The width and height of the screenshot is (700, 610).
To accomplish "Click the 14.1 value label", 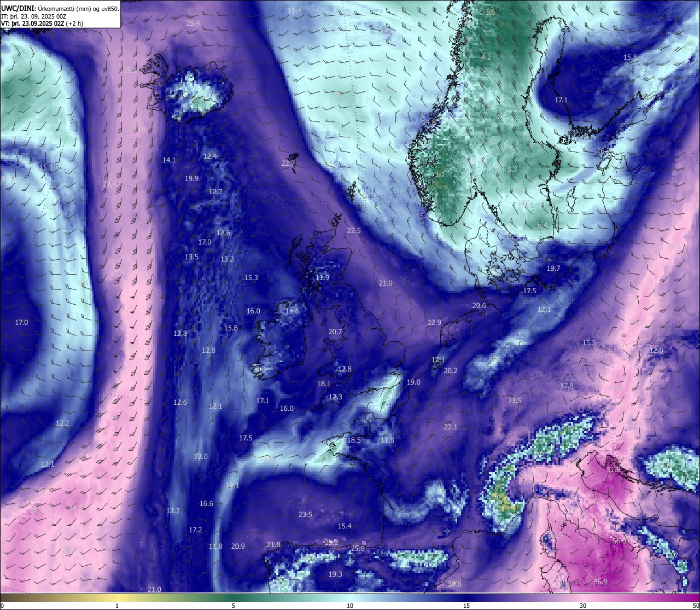I will pos(169,160).
